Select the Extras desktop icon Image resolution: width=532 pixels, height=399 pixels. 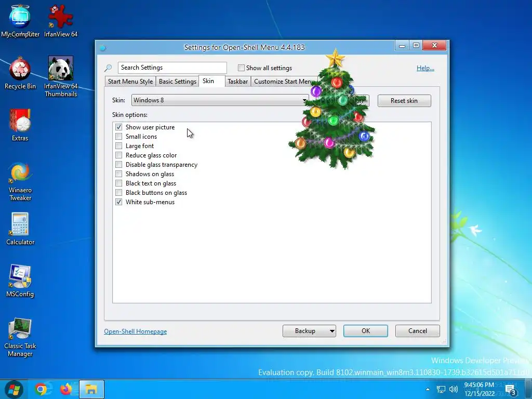tap(20, 125)
